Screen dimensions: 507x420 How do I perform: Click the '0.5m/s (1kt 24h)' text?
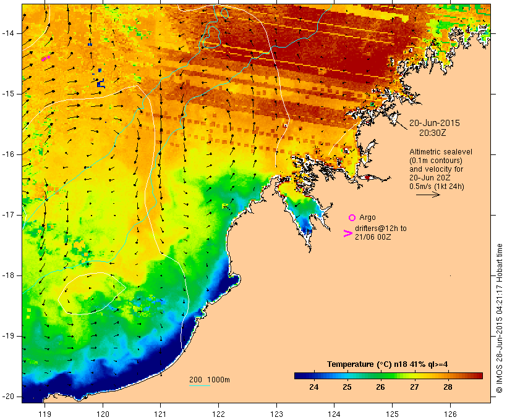pyautogui.click(x=437, y=187)
